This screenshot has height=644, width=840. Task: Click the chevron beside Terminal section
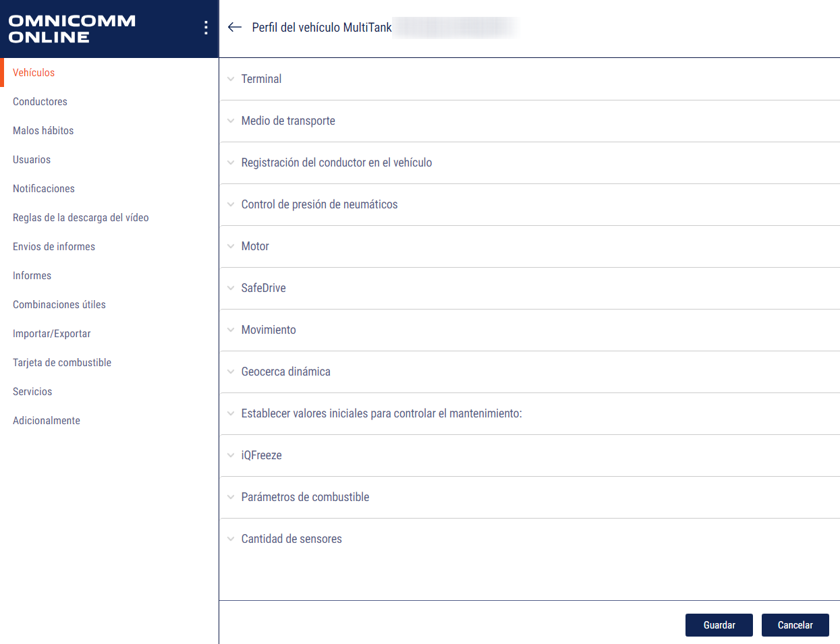(x=231, y=79)
